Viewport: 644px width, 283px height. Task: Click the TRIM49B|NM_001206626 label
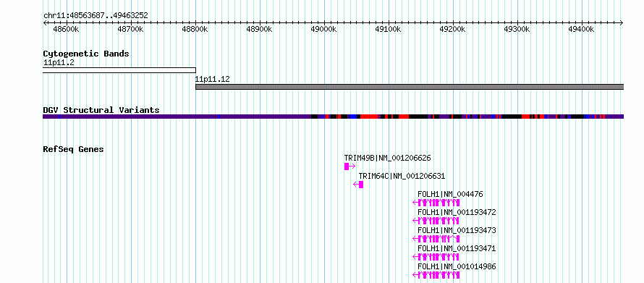pyautogui.click(x=387, y=158)
